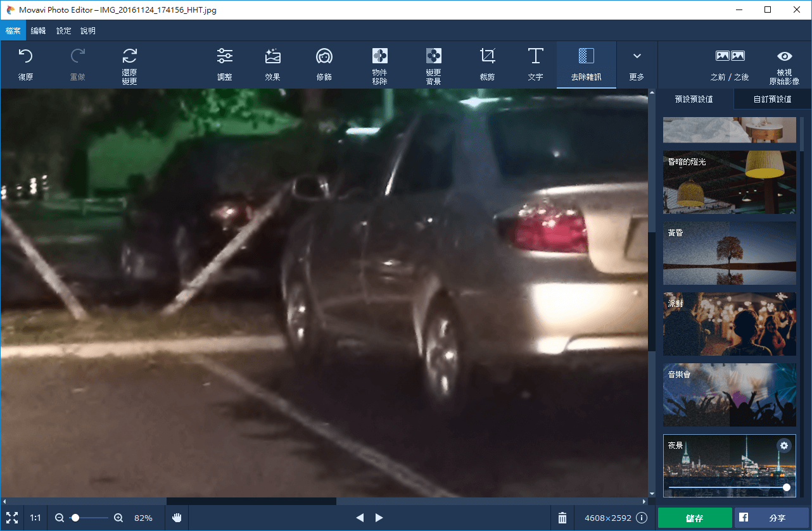Toggle fullscreen mode icon
The height and width of the screenshot is (531, 812).
click(x=11, y=518)
